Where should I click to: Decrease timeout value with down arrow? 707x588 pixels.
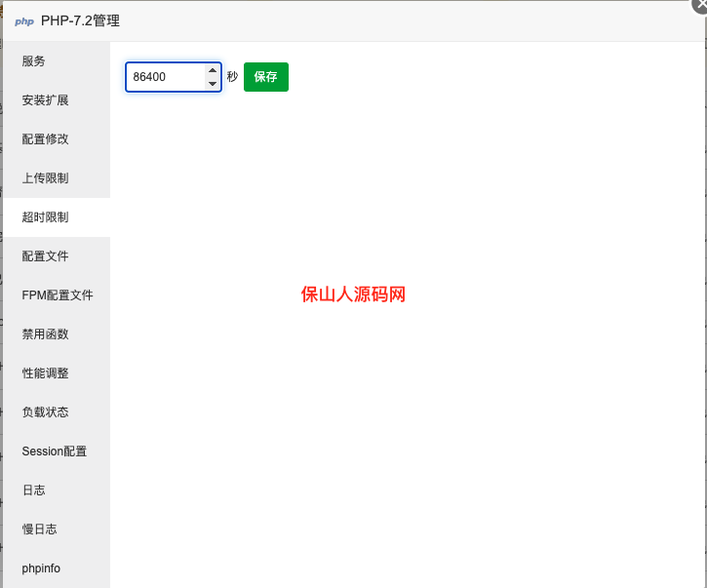(213, 84)
